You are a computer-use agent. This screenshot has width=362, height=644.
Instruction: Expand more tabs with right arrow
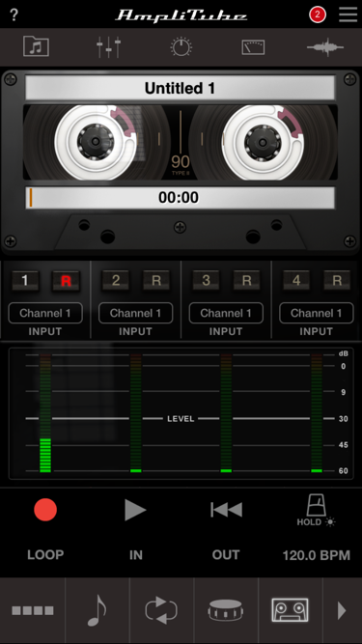(x=342, y=610)
